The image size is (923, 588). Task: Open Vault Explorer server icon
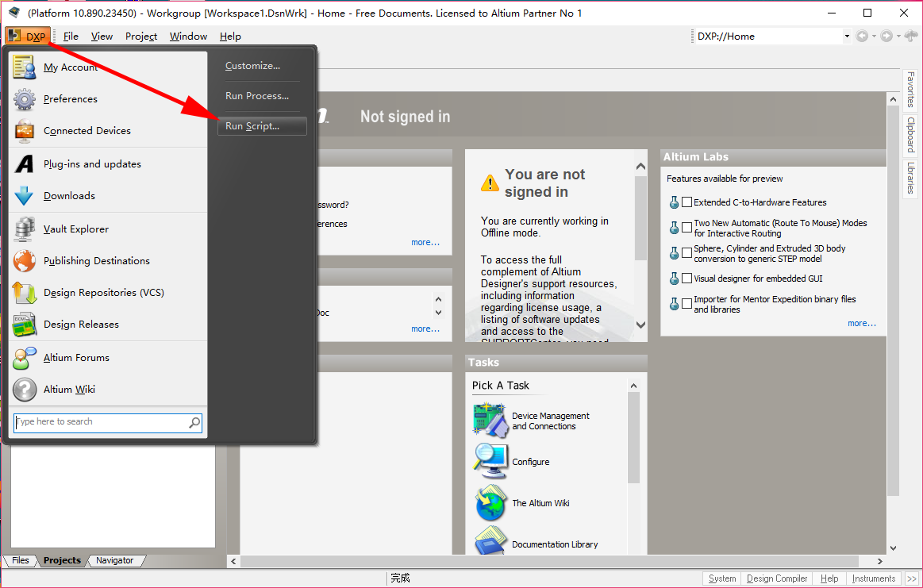coord(24,229)
